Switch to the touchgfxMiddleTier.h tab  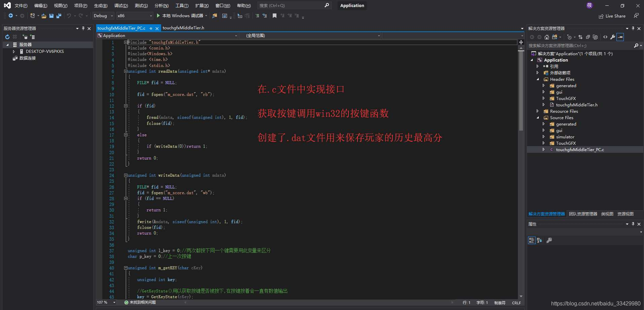coord(183,28)
